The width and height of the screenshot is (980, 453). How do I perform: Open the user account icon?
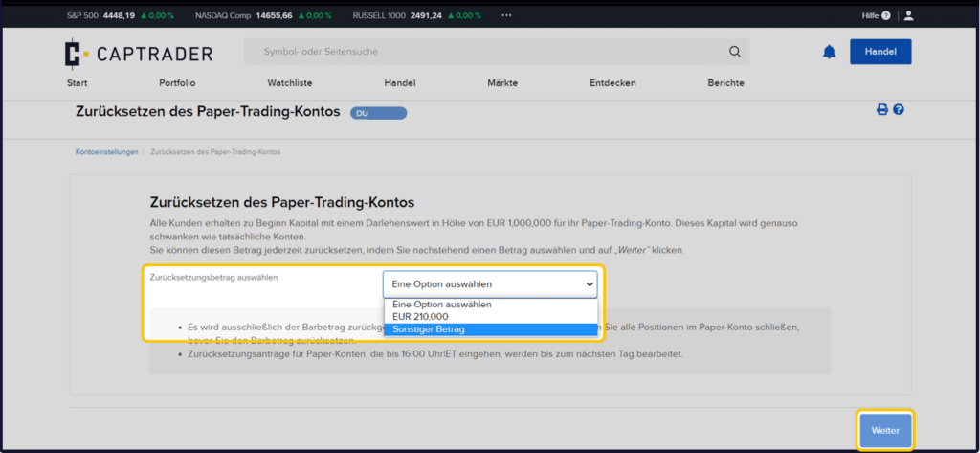(x=909, y=15)
